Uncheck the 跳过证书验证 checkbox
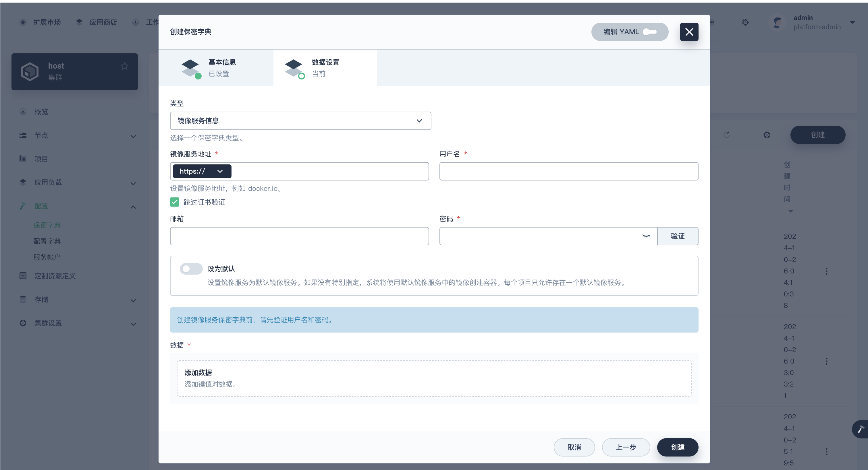The width and height of the screenshot is (868, 470). pos(175,202)
